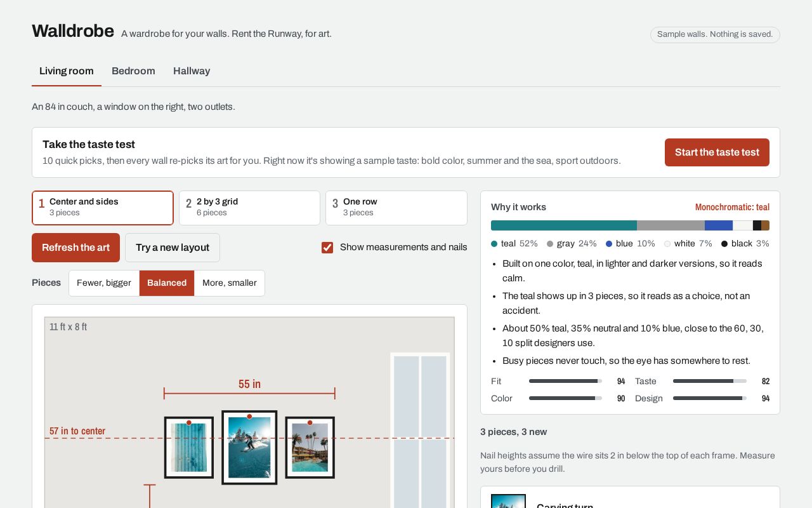The width and height of the screenshot is (812, 508).
Task: Select the Center and sides layout
Action: [103, 208]
